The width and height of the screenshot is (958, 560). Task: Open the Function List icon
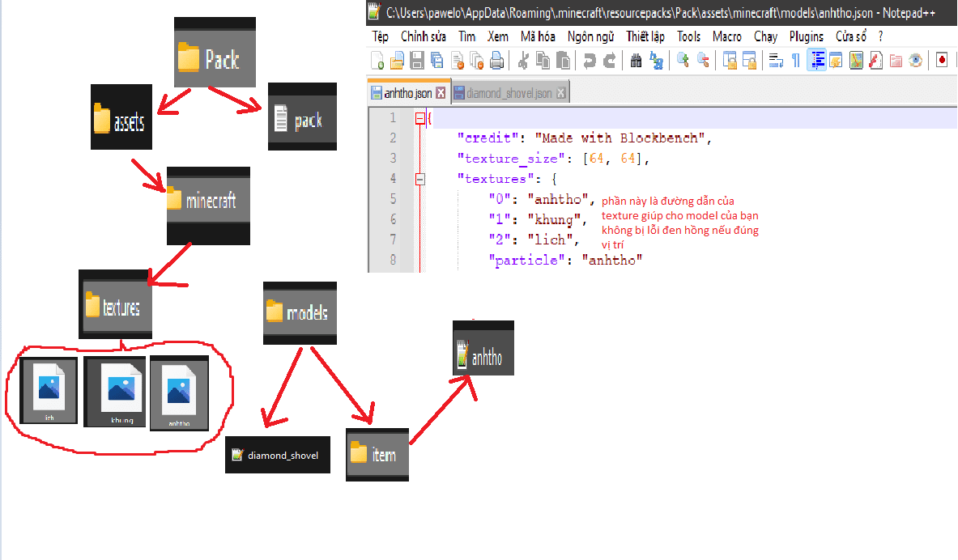[876, 61]
